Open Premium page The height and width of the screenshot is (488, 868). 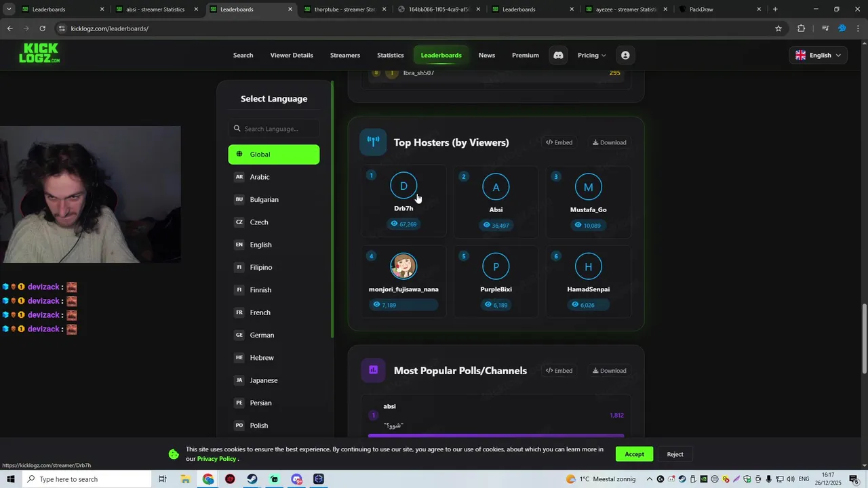point(526,55)
